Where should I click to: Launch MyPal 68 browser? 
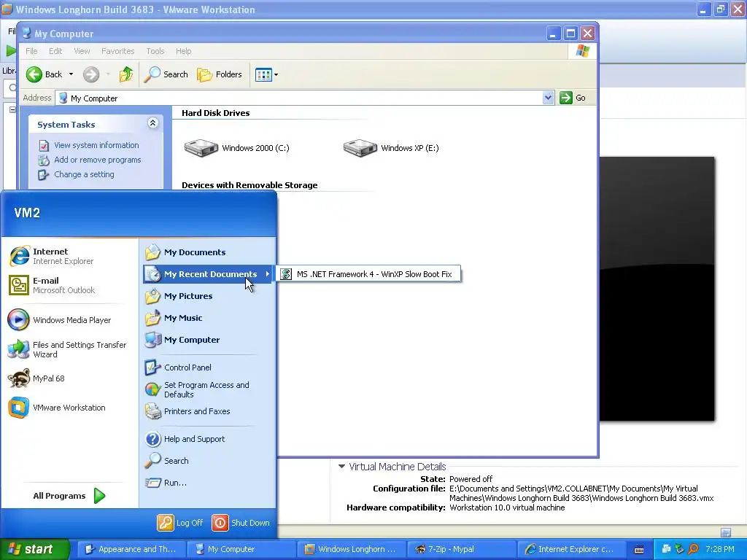36,378
